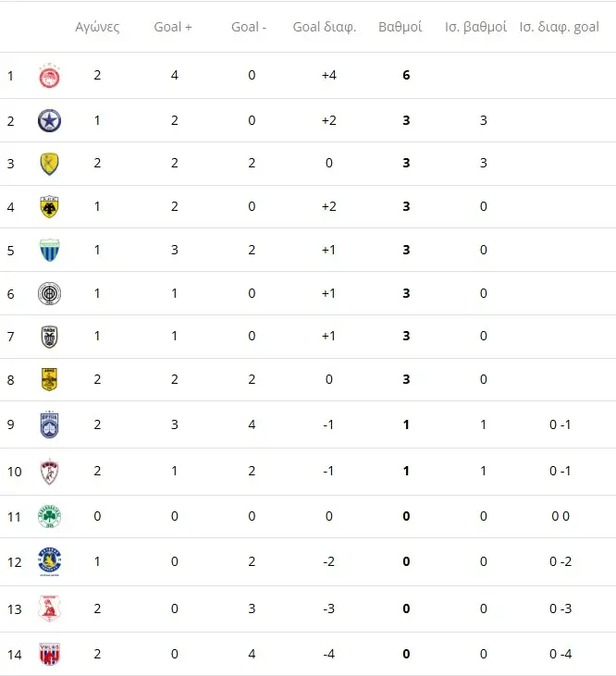Select the Atromitos blue star crest
The width and height of the screenshot is (616, 676).
click(x=49, y=120)
